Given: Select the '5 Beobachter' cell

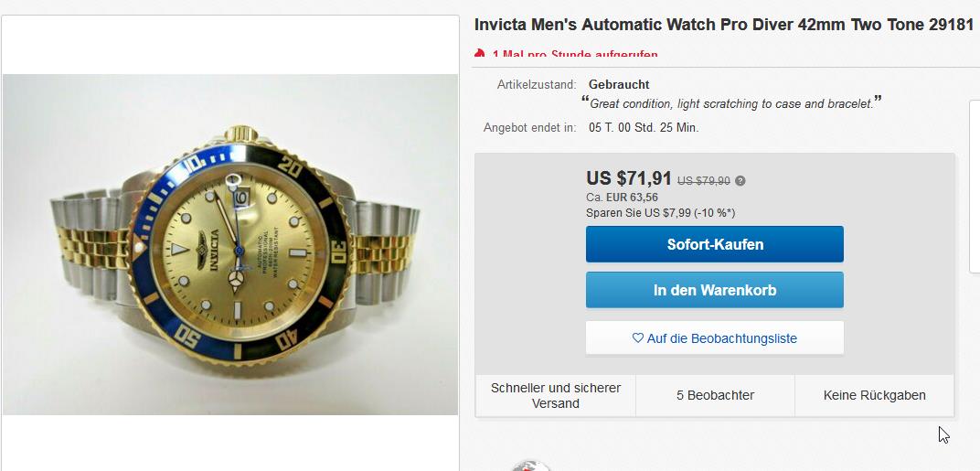Looking at the screenshot, I should point(715,396).
